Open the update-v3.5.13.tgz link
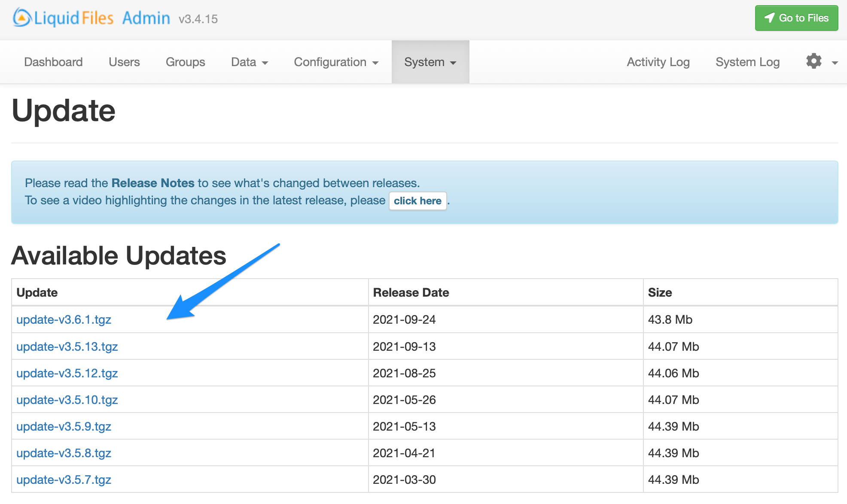The image size is (847, 504). tap(67, 346)
